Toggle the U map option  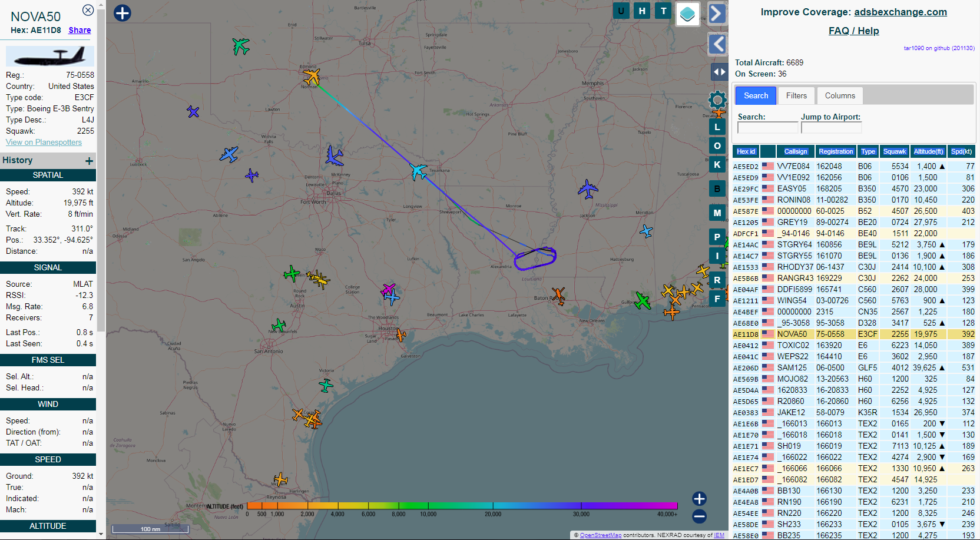point(621,11)
